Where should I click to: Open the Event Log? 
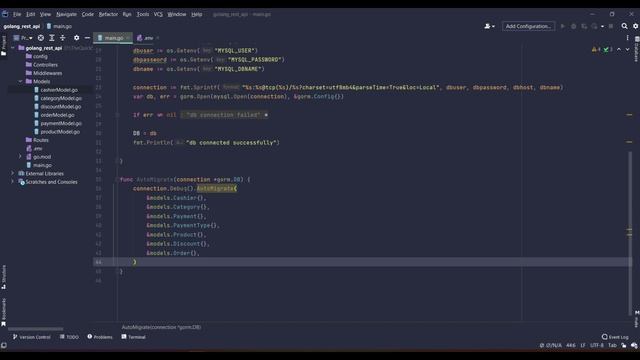[x=615, y=337]
